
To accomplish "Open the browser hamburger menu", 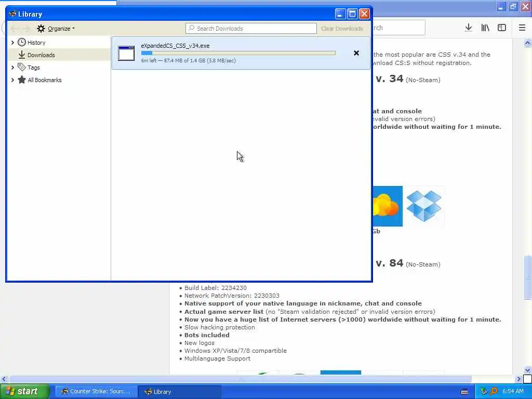I will coord(522,28).
